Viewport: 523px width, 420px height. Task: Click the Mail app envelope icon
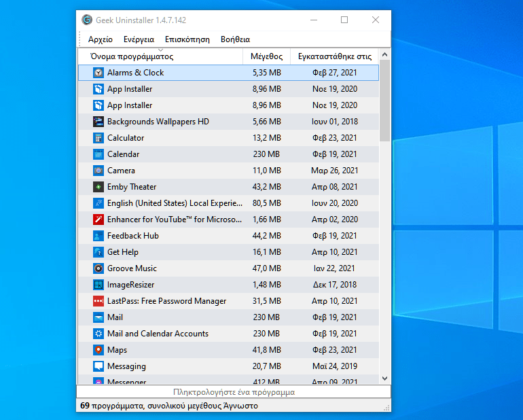pyautogui.click(x=98, y=317)
